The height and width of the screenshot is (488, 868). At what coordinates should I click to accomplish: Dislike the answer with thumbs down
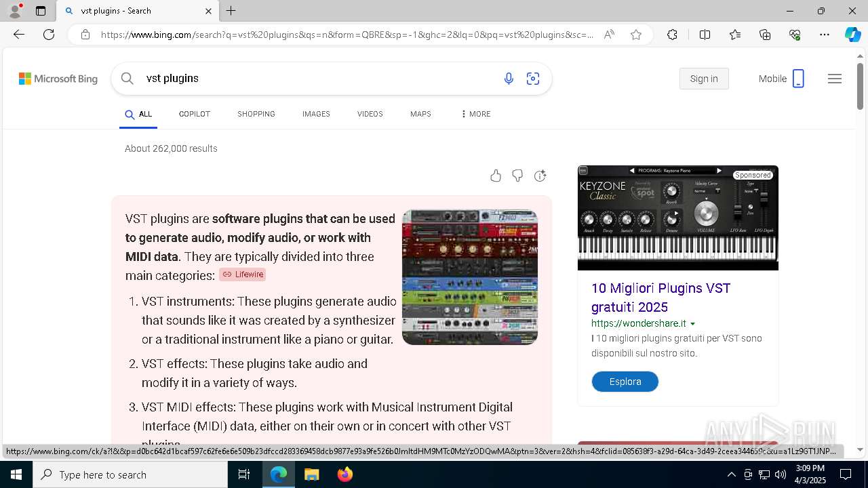(517, 176)
